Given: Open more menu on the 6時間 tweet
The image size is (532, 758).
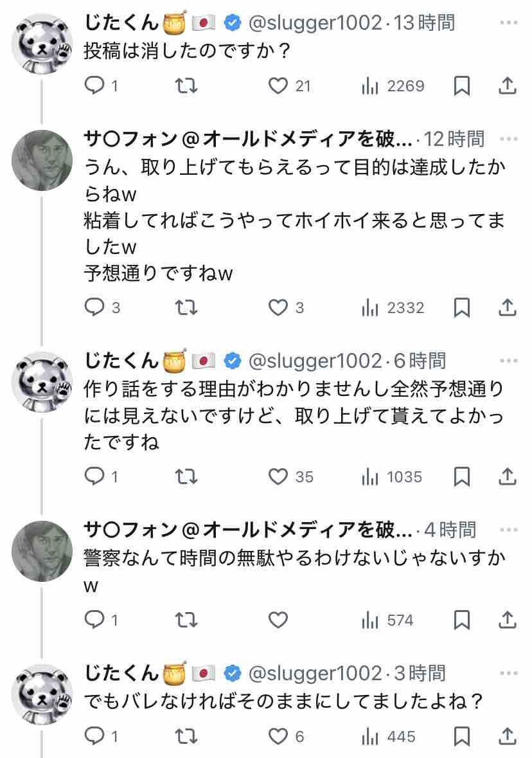Looking at the screenshot, I should pos(508,361).
